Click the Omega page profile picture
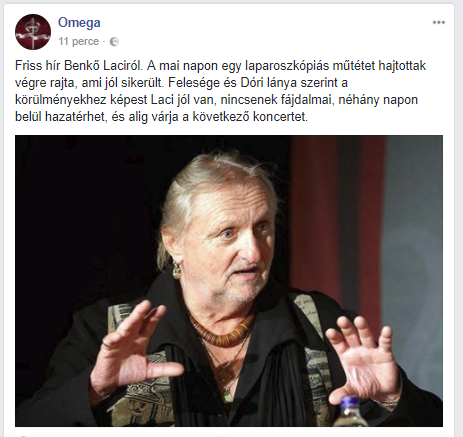463x437 pixels. (x=33, y=32)
